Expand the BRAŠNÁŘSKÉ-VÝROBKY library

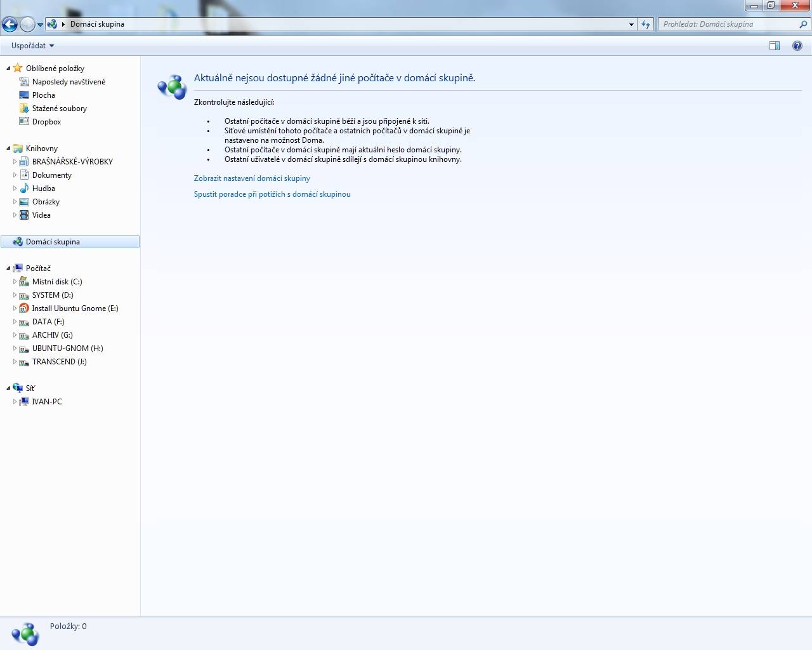pyautogui.click(x=15, y=161)
